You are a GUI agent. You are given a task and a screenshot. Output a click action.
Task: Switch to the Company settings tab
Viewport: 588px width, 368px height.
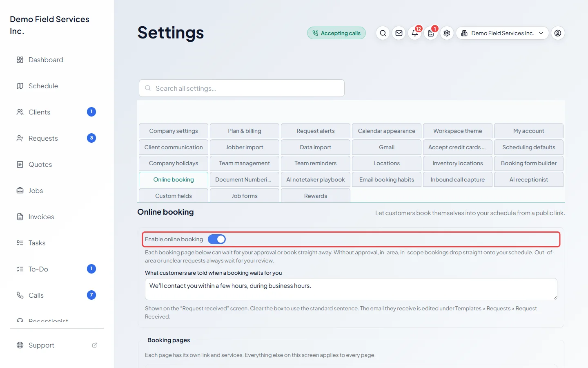pyautogui.click(x=174, y=131)
